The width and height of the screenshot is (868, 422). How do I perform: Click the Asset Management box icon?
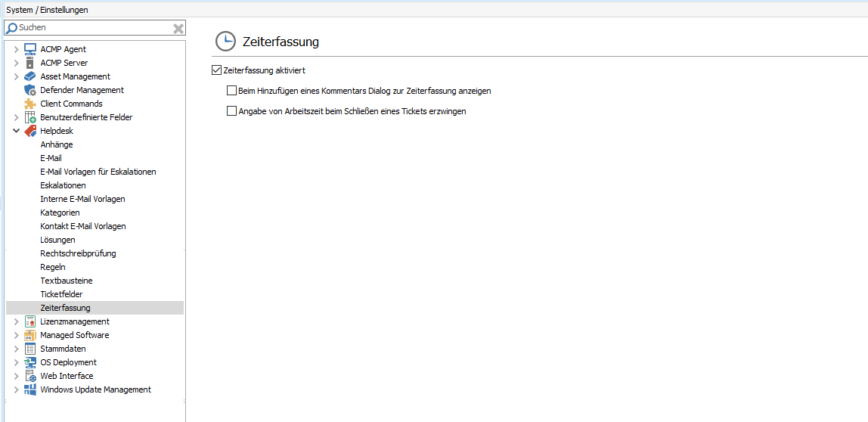click(x=30, y=76)
